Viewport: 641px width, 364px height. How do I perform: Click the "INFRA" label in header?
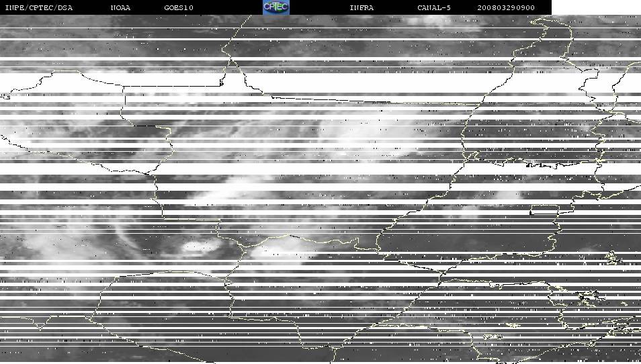361,8
